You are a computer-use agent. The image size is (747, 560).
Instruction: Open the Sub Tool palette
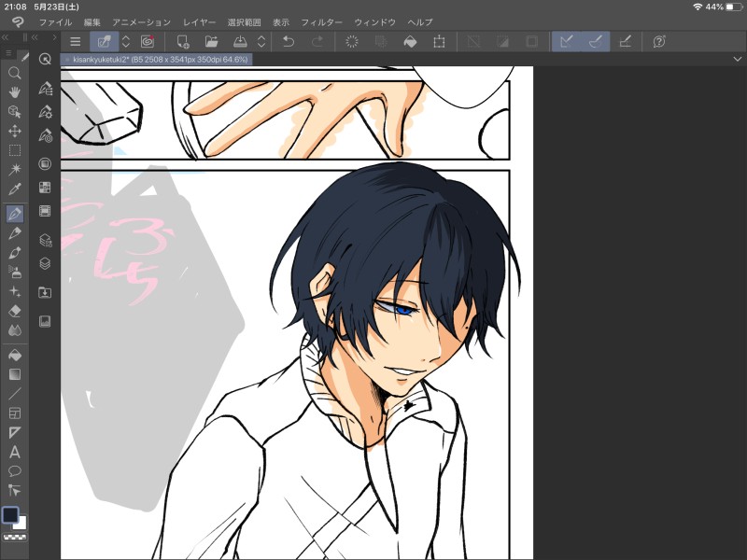click(45, 89)
